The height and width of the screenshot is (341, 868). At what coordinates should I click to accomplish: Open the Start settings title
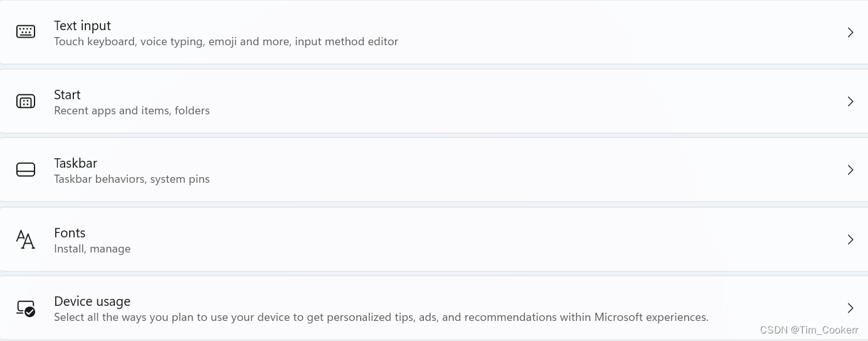[67, 95]
